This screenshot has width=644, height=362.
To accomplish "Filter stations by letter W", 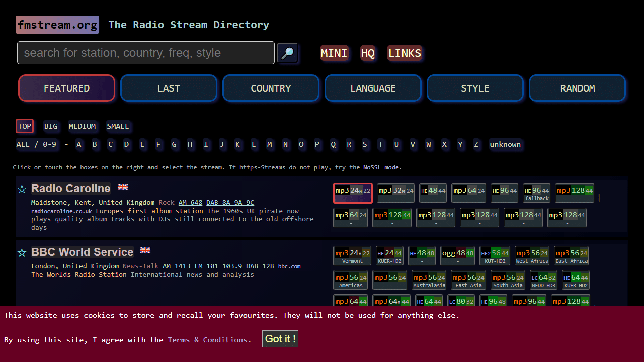I will pyautogui.click(x=429, y=144).
